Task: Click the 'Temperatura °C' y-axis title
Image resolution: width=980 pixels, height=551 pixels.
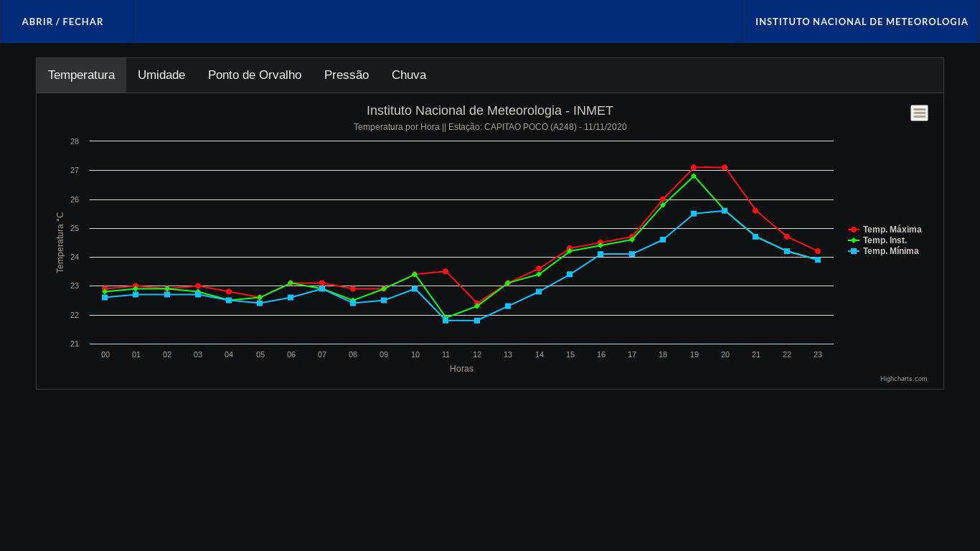Action: pyautogui.click(x=60, y=242)
